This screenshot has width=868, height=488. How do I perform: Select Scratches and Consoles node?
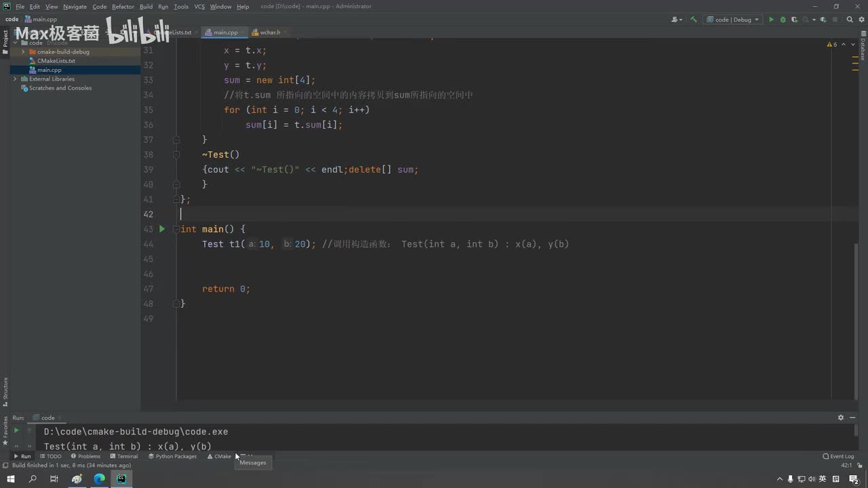click(x=60, y=88)
